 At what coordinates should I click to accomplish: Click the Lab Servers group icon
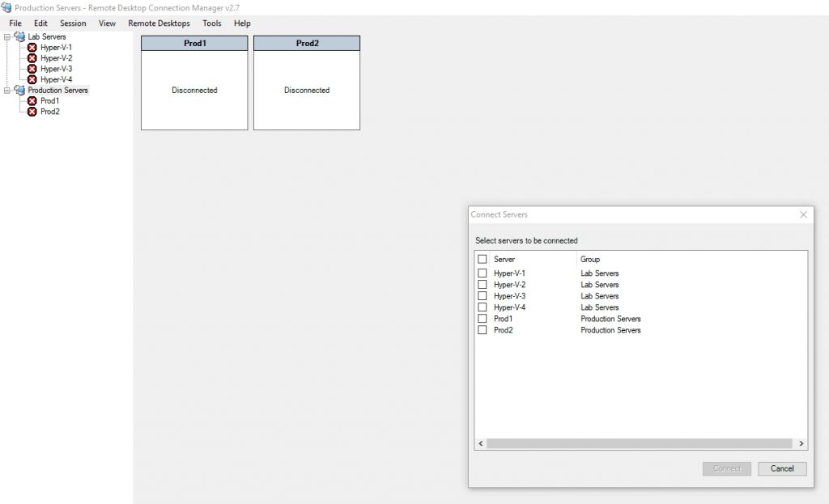pyautogui.click(x=19, y=36)
